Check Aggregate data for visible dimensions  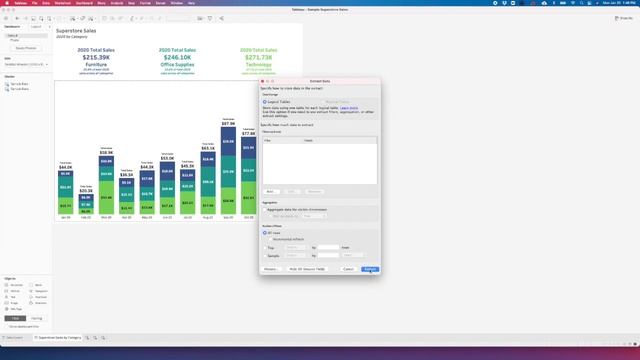point(264,209)
